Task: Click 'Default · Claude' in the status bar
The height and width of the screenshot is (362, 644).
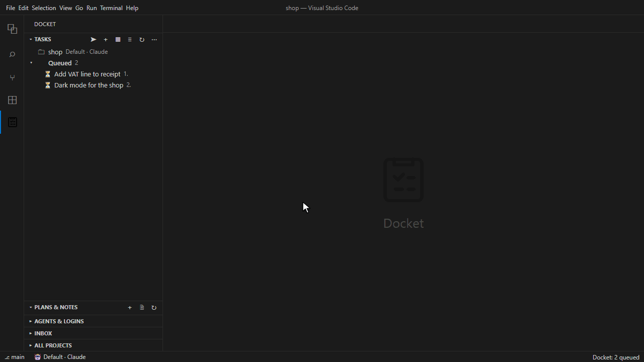Action: (x=60, y=357)
